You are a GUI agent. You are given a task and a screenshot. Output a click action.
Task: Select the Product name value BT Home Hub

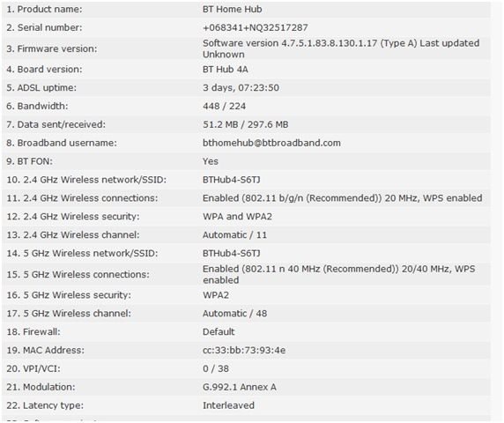pyautogui.click(x=232, y=10)
